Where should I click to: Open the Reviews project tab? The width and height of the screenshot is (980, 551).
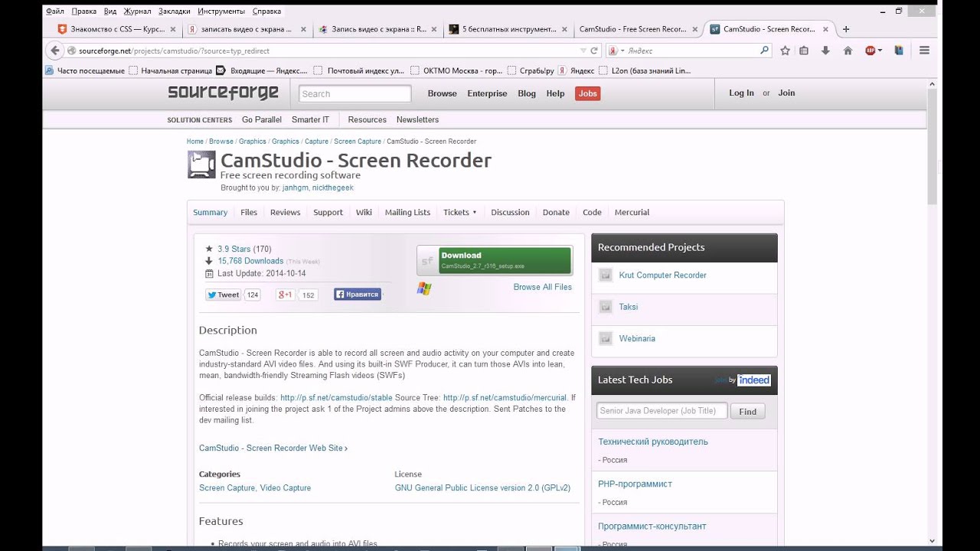(285, 212)
